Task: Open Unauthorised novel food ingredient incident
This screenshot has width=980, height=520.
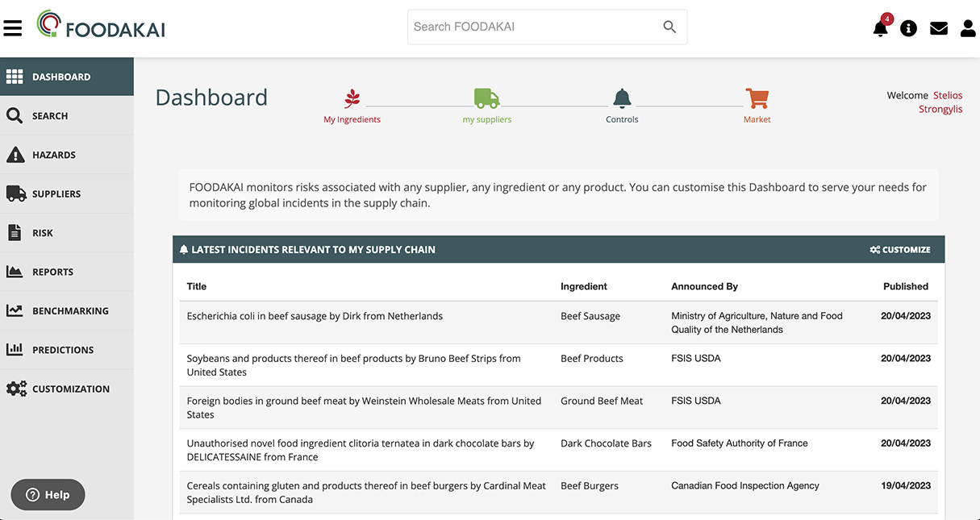Action: pos(361,450)
